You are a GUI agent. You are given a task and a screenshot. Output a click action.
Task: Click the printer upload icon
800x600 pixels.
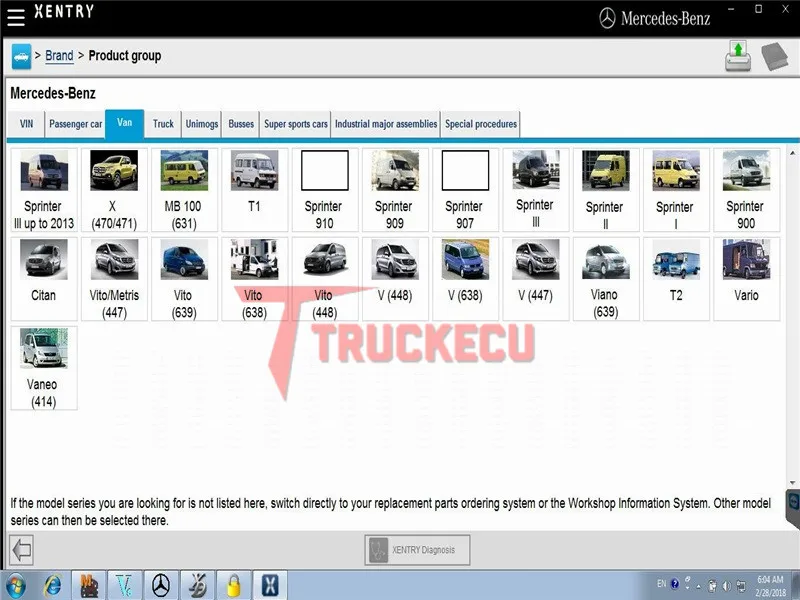[738, 56]
